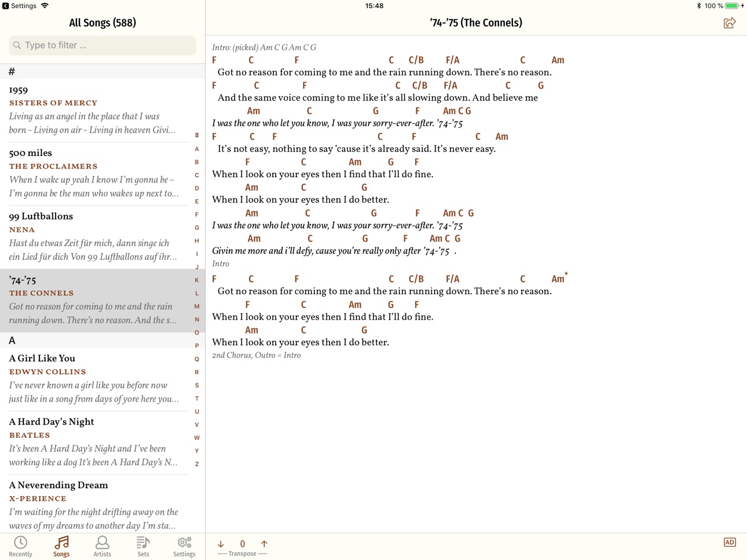The image size is (747, 560).
Task: Jump to letter G in index bar
Action: pyautogui.click(x=197, y=228)
